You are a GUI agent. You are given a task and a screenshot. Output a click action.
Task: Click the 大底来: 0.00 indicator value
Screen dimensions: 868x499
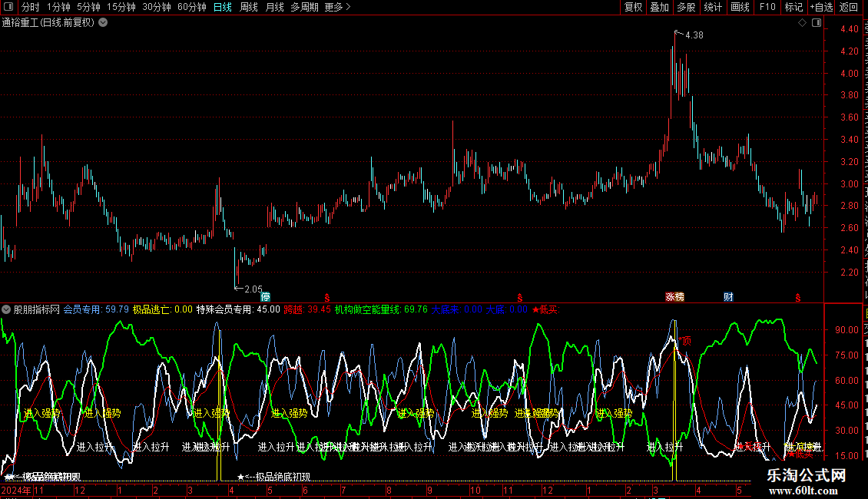[457, 310]
